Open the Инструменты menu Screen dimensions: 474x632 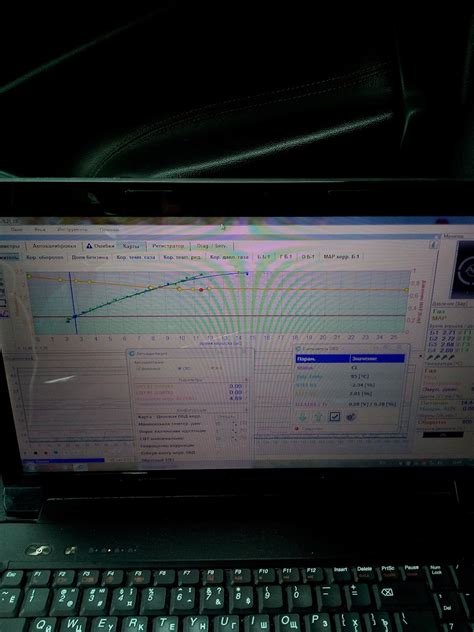72,229
